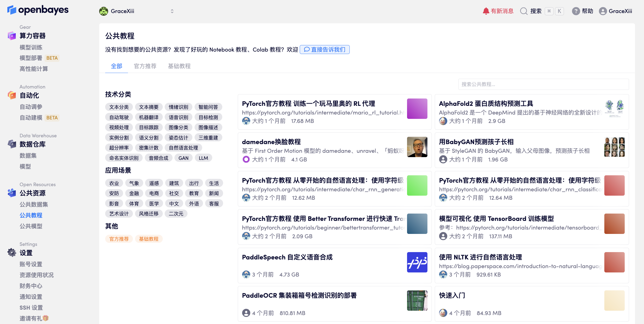Viewport: 644px width, 324px height.
Task: Open 公共数据集 in the sidebar
Action: coord(34,205)
